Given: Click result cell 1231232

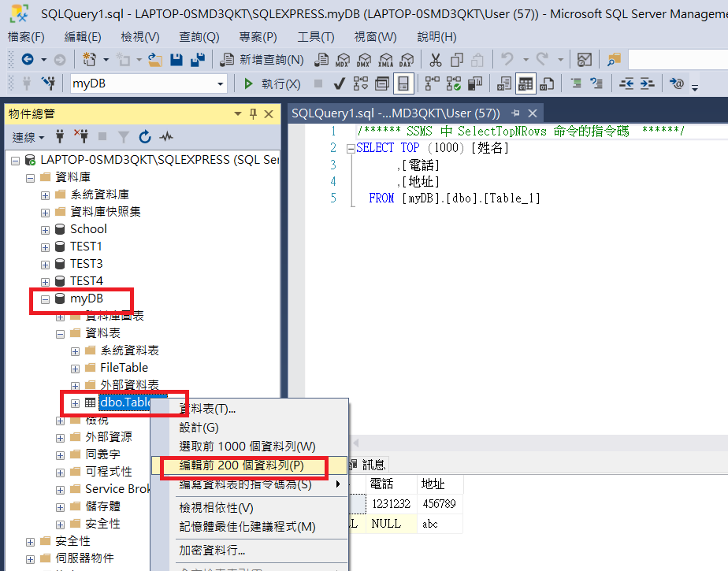Looking at the screenshot, I should click(x=392, y=504).
